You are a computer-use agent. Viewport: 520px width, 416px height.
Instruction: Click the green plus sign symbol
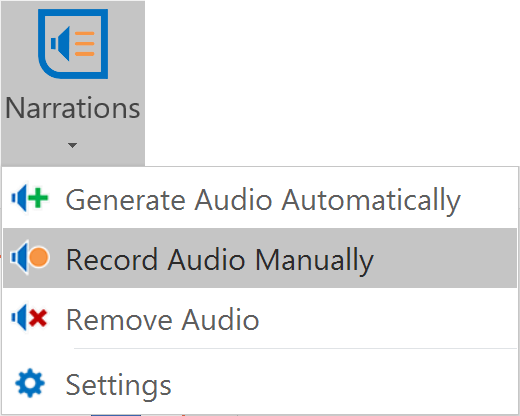(x=38, y=198)
